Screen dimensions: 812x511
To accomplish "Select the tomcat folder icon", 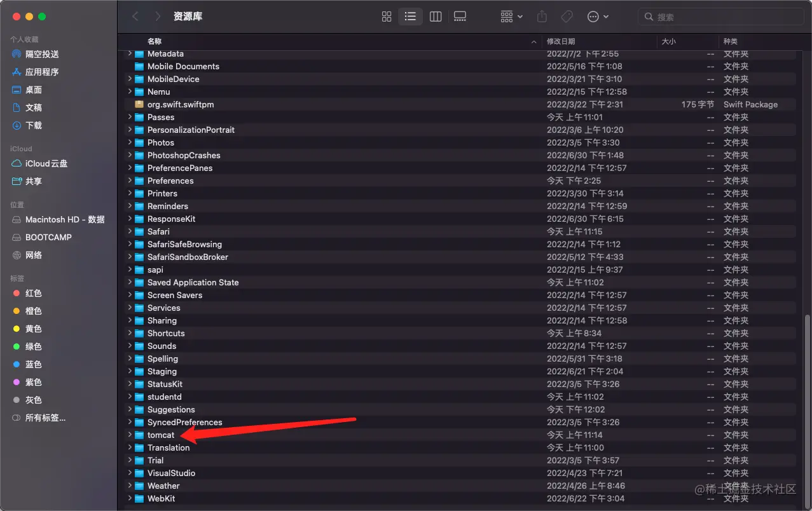I will click(139, 435).
